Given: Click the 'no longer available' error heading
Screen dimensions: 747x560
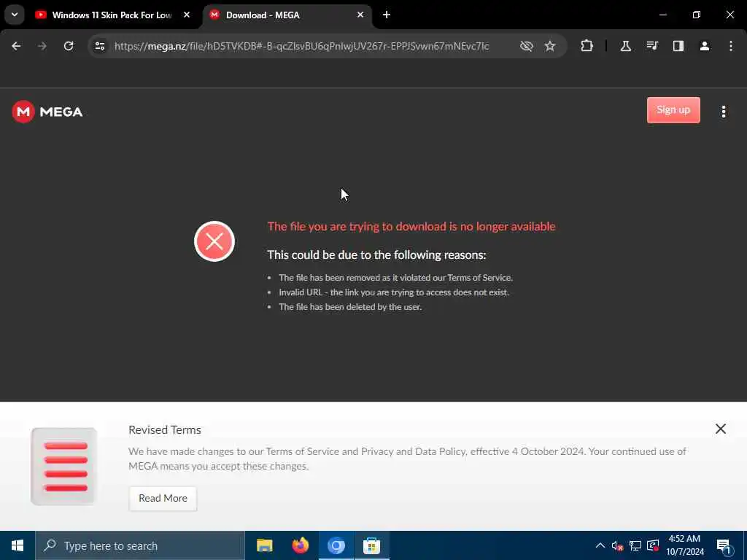Looking at the screenshot, I should (x=411, y=226).
